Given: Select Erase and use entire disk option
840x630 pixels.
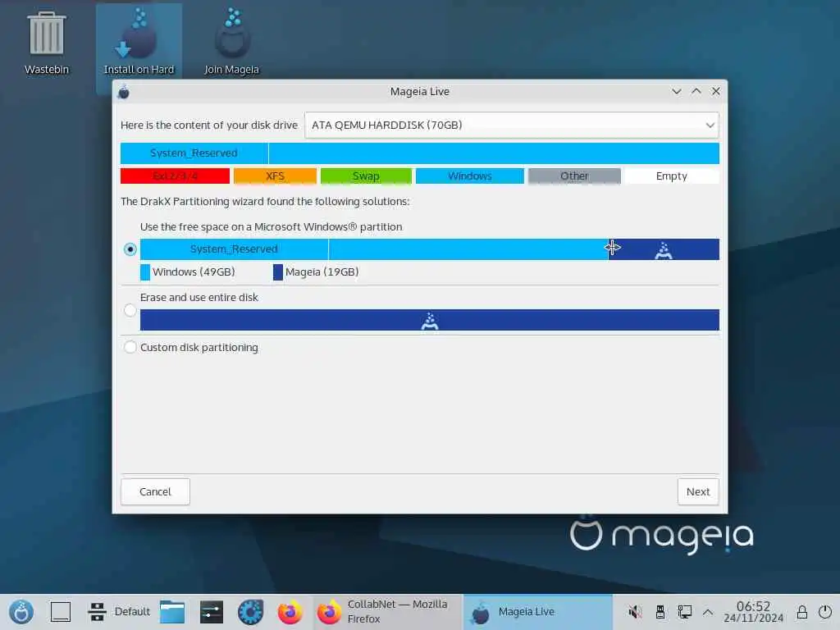Looking at the screenshot, I should click(x=130, y=310).
